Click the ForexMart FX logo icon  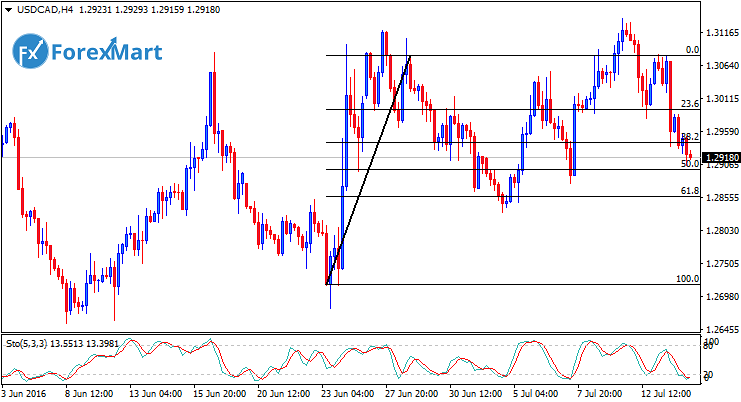tap(31, 50)
